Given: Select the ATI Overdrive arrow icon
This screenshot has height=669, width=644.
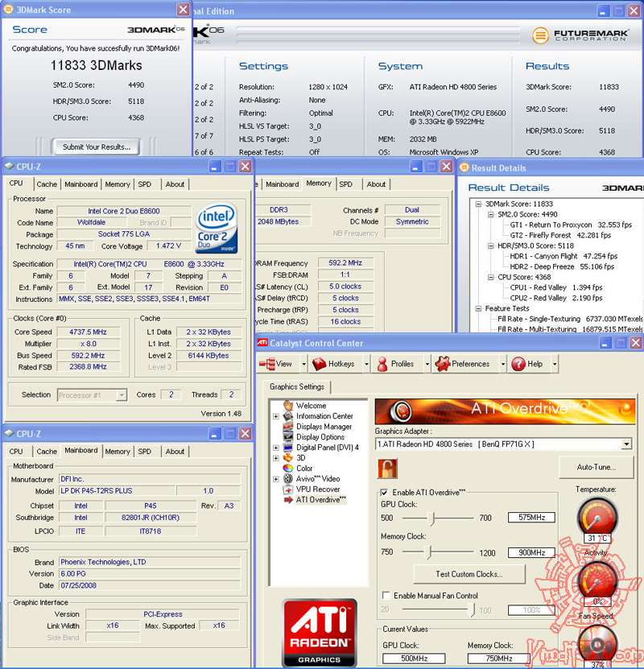Looking at the screenshot, I should point(288,500).
